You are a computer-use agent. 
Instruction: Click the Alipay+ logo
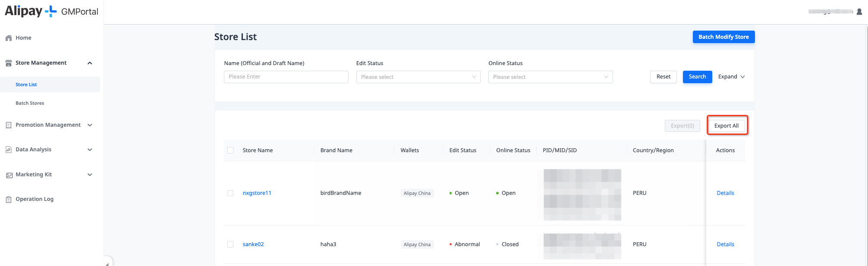[x=31, y=11]
